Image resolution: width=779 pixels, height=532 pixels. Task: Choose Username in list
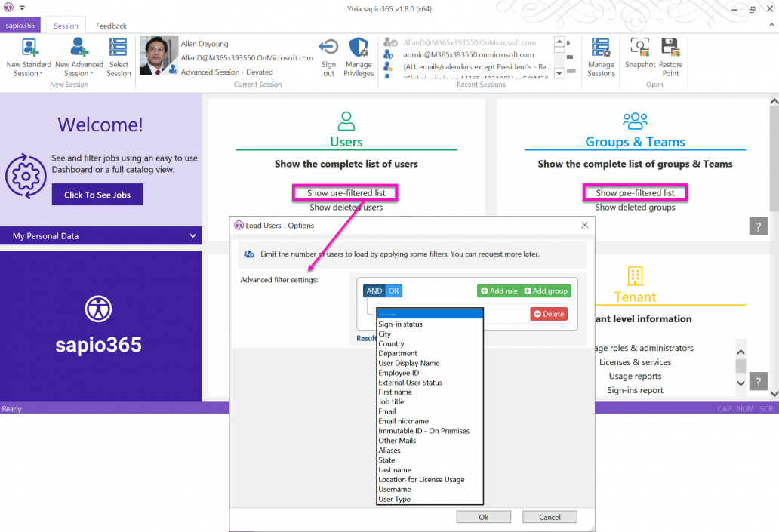click(430, 489)
